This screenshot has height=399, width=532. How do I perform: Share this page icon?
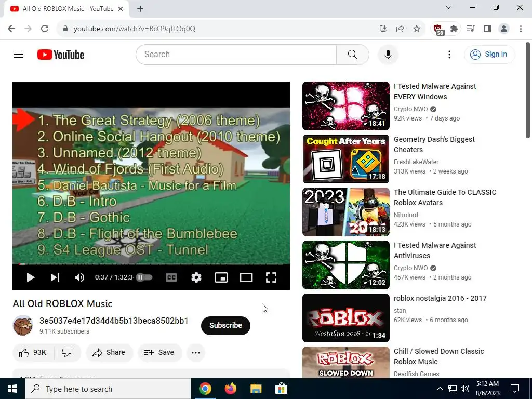tap(400, 29)
